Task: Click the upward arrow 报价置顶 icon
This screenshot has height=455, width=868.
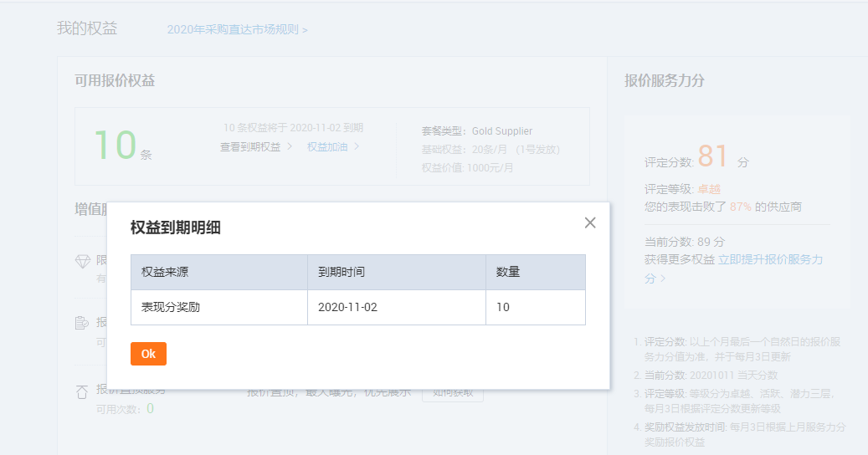Action: click(82, 391)
